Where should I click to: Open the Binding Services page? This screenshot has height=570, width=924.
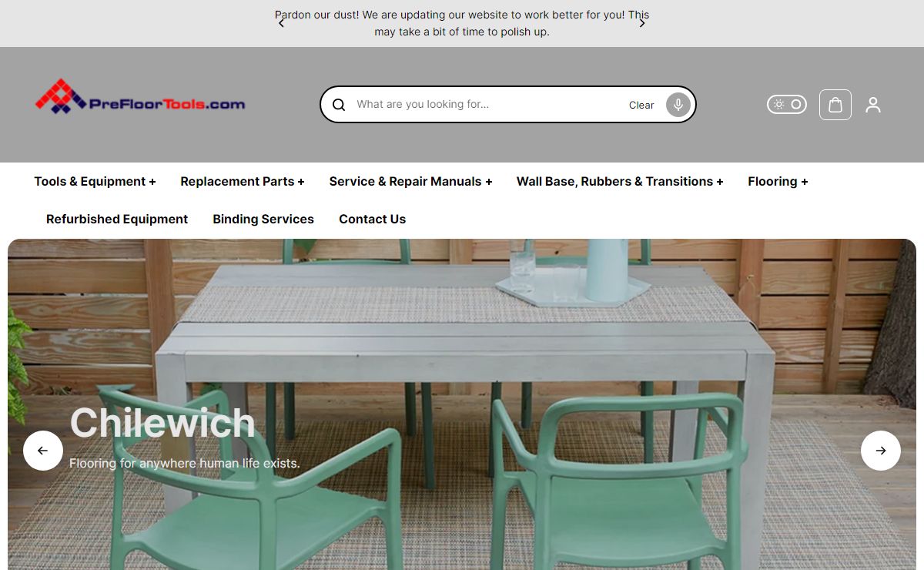click(x=263, y=220)
